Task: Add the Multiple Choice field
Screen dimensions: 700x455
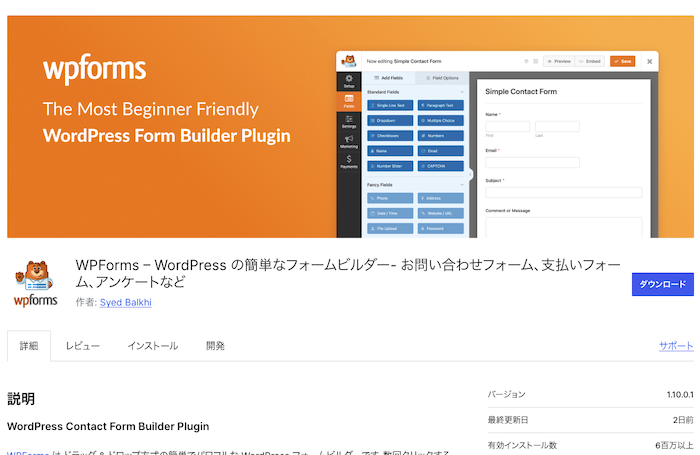Action: point(440,120)
